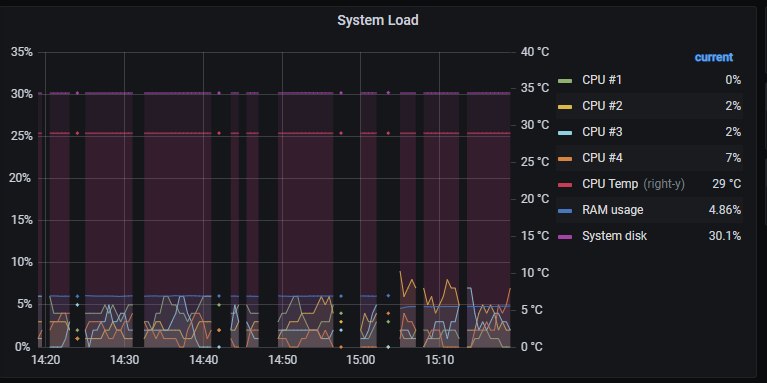Click the blue RAM usage color swatch
Image resolution: width=767 pixels, height=383 pixels.
click(565, 211)
